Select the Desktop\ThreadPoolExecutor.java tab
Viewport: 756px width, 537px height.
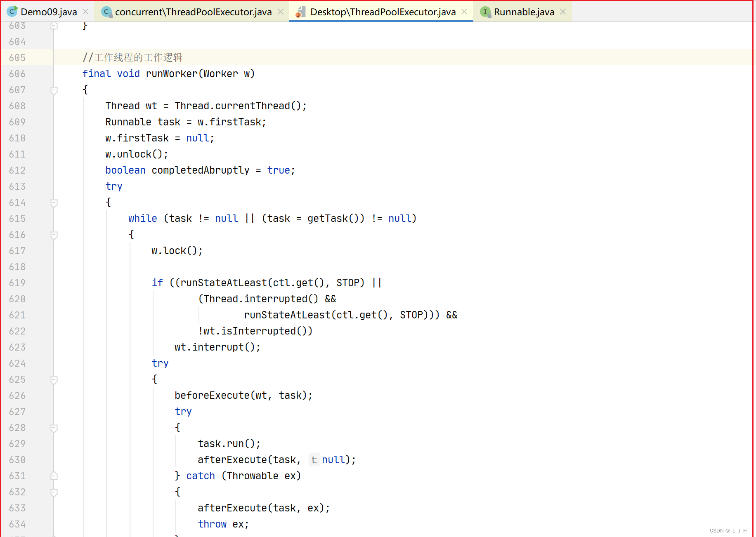(383, 12)
